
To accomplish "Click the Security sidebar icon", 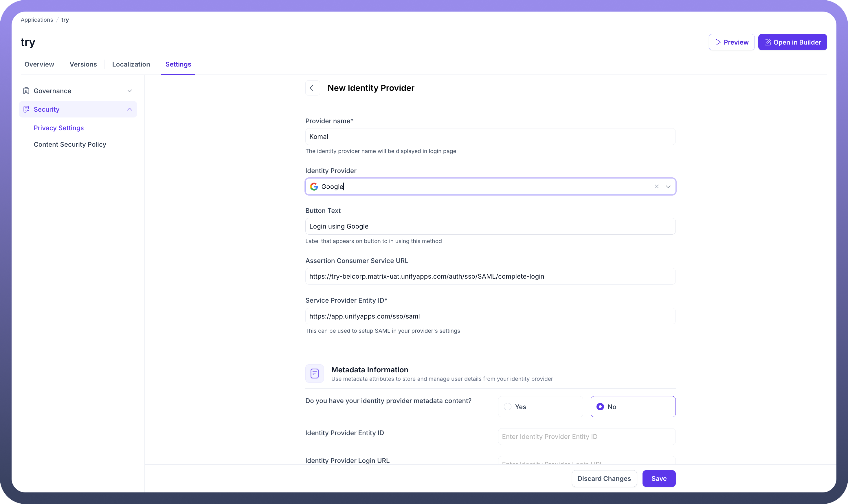I will click(26, 109).
